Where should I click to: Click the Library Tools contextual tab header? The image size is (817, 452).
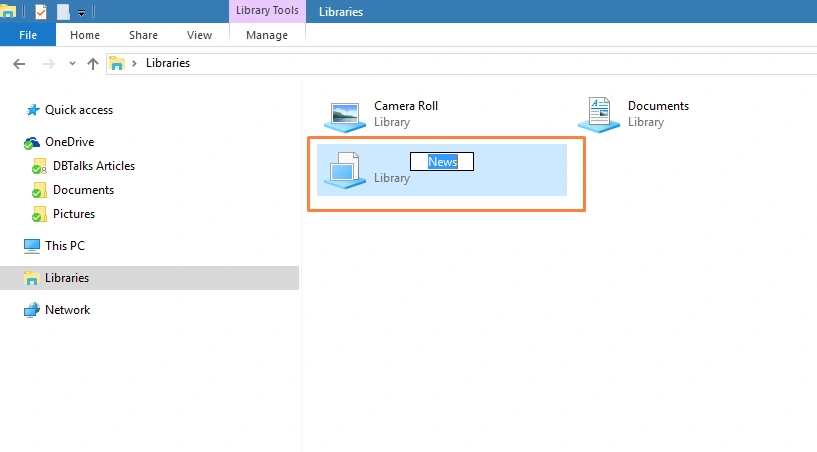[x=267, y=10]
